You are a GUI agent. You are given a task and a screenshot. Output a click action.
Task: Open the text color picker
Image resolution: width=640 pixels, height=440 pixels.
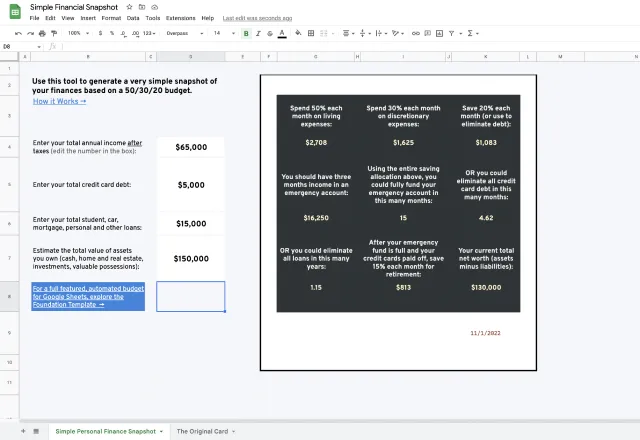click(282, 33)
